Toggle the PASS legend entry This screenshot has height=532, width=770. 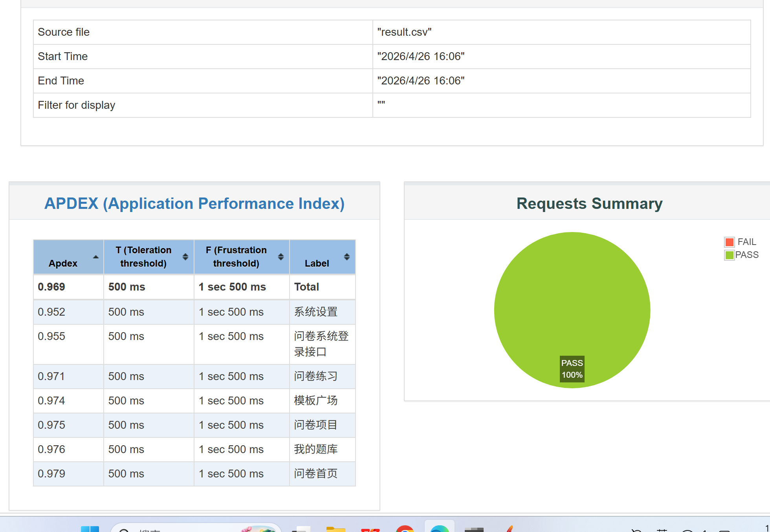point(747,255)
